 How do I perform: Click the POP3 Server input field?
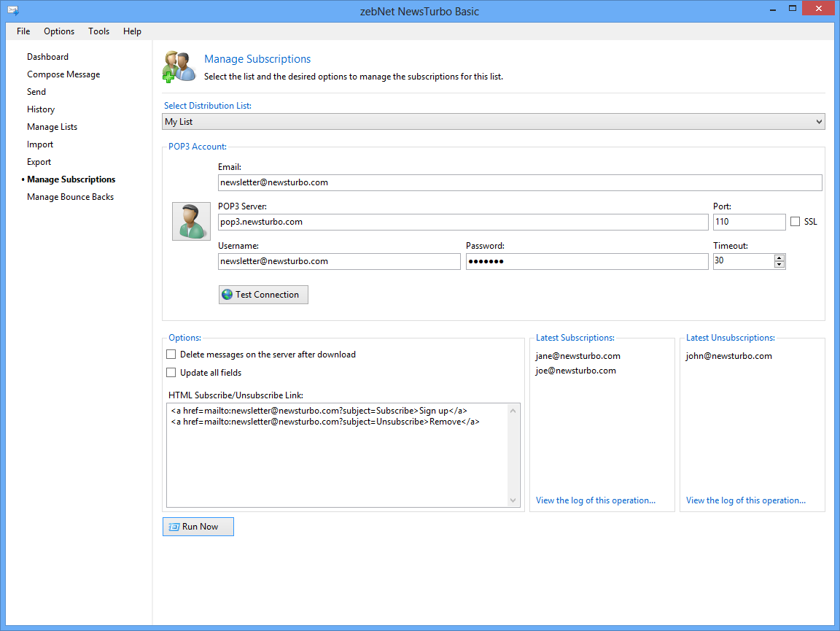[462, 222]
